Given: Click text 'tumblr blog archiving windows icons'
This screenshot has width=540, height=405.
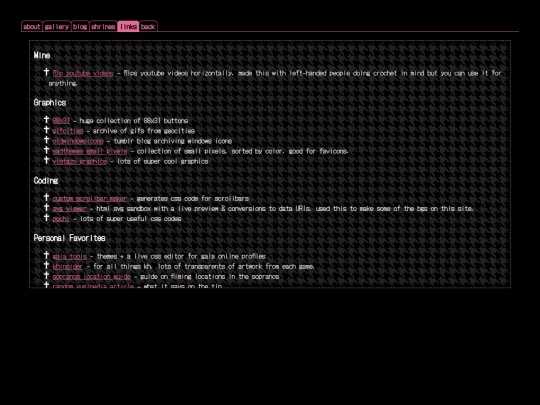Looking at the screenshot, I should click(x=173, y=141).
